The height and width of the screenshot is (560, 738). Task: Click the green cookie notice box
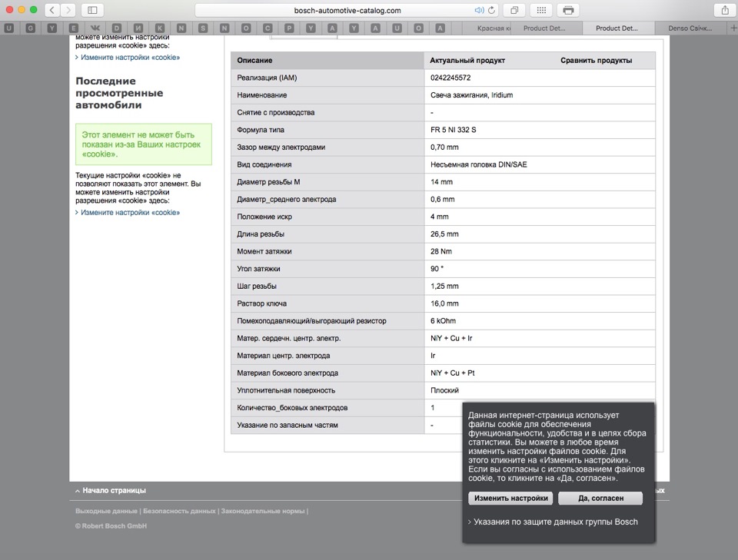coord(144,144)
